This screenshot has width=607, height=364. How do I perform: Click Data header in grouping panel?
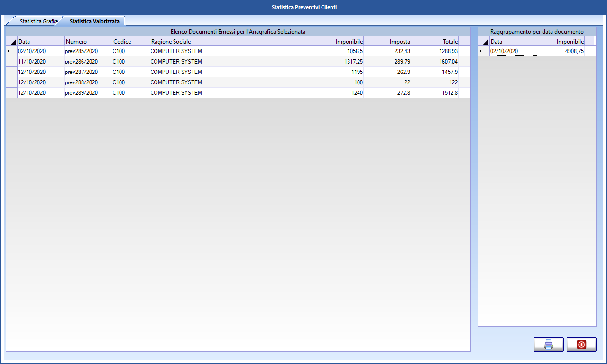tap(514, 42)
